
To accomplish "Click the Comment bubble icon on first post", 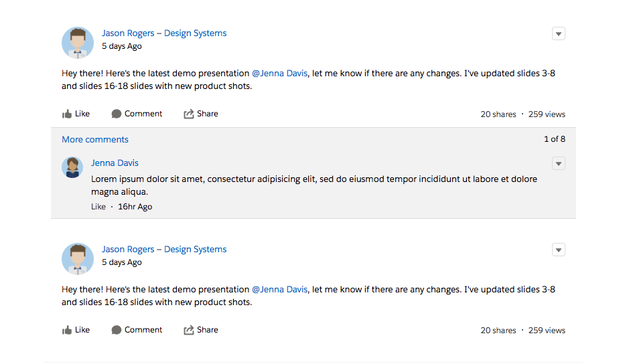I will click(x=117, y=114).
